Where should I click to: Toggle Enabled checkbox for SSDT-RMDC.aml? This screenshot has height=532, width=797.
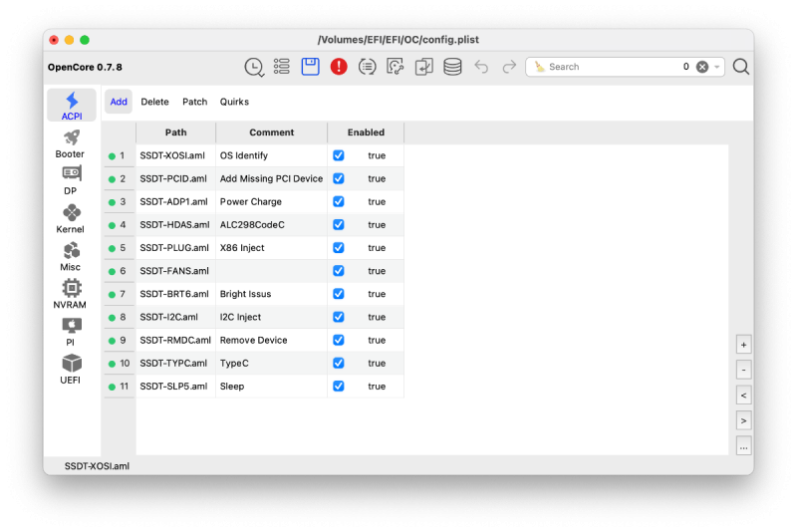pyautogui.click(x=339, y=340)
